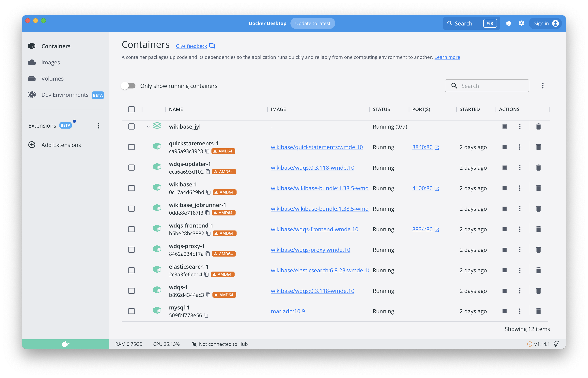The height and width of the screenshot is (378, 588).
Task: Select the quickstatements-1 checkbox
Action: pos(132,147)
